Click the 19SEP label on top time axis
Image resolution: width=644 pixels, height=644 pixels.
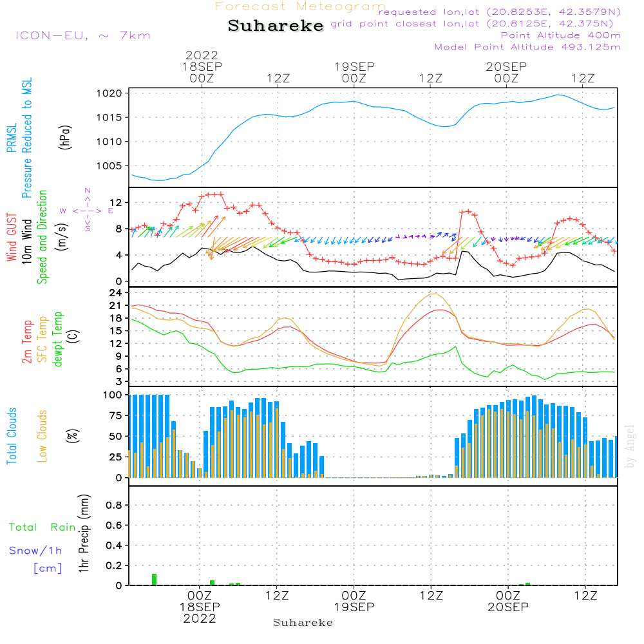coord(354,66)
